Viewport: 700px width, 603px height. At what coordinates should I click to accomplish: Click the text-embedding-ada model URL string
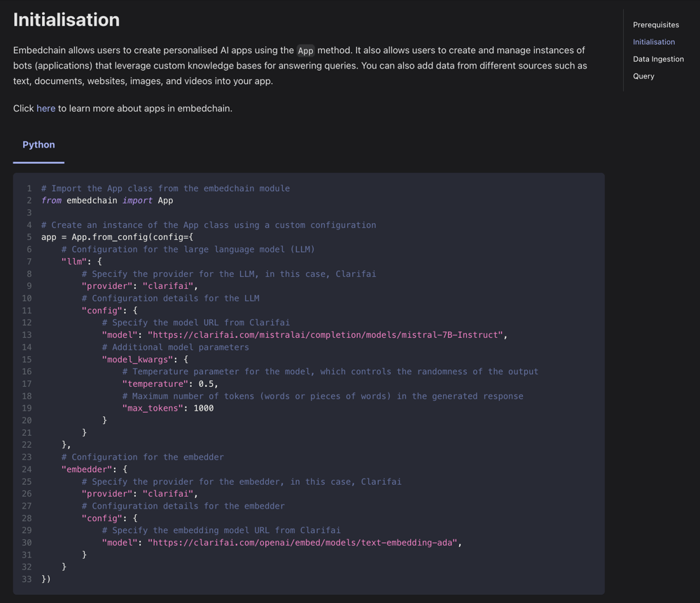coord(304,543)
